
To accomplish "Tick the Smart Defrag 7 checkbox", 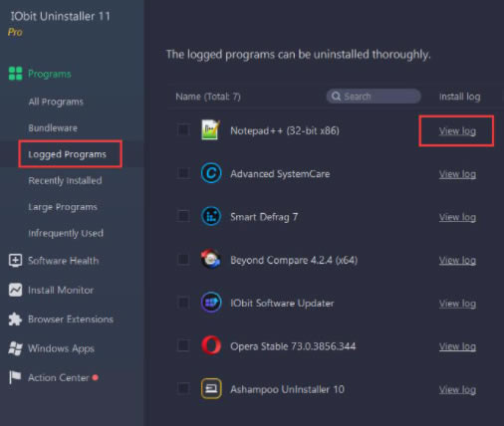I will point(183,216).
